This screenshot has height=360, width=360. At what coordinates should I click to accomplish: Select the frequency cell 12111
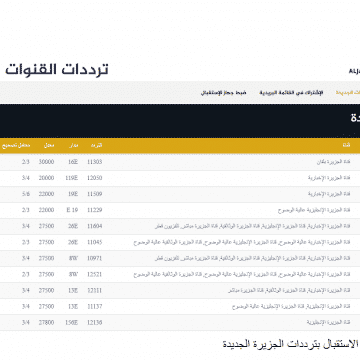tap(95, 290)
